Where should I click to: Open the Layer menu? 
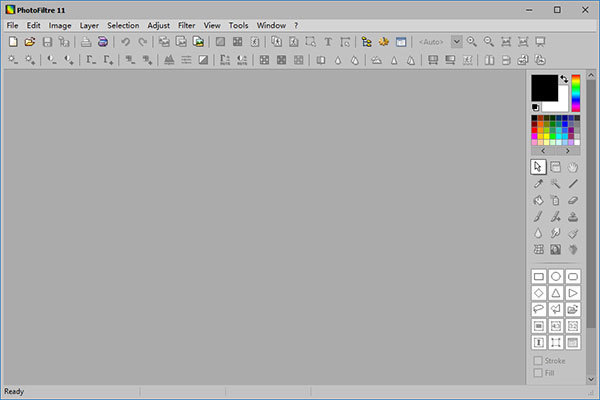click(x=89, y=26)
